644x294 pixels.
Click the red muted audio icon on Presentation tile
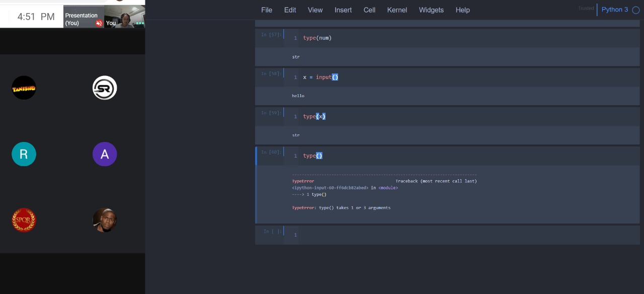(x=99, y=23)
